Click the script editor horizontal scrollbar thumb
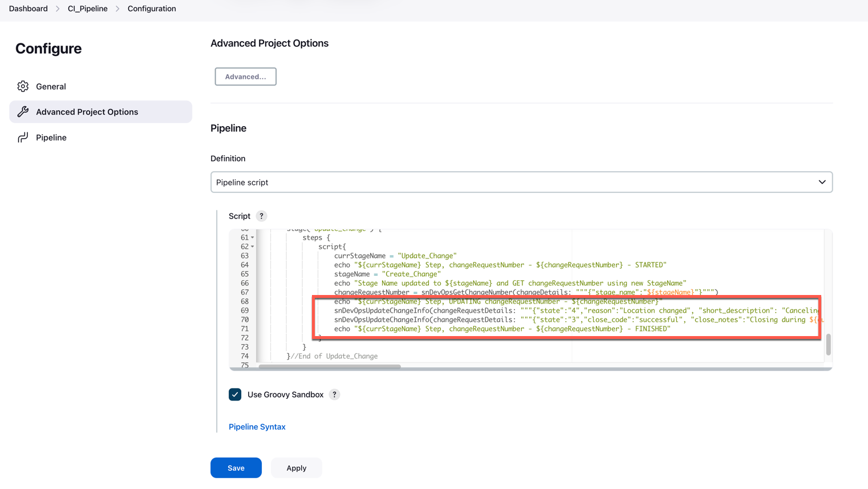Screen dimensions: 868x489 330,366
